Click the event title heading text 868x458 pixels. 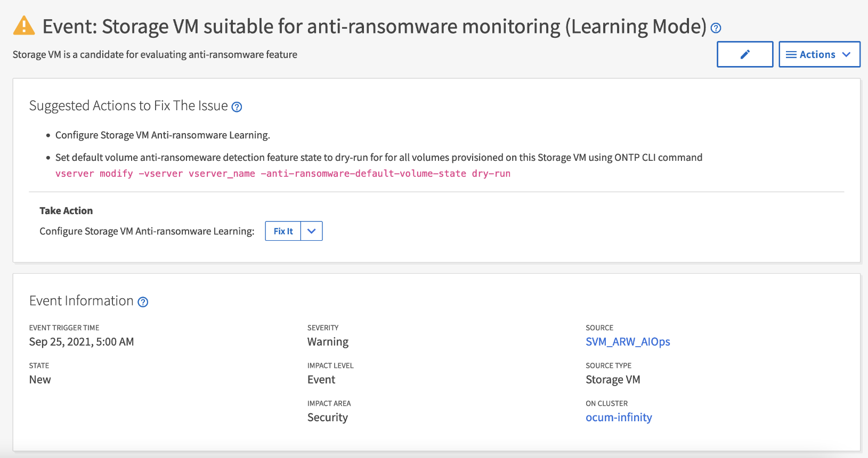(x=374, y=27)
